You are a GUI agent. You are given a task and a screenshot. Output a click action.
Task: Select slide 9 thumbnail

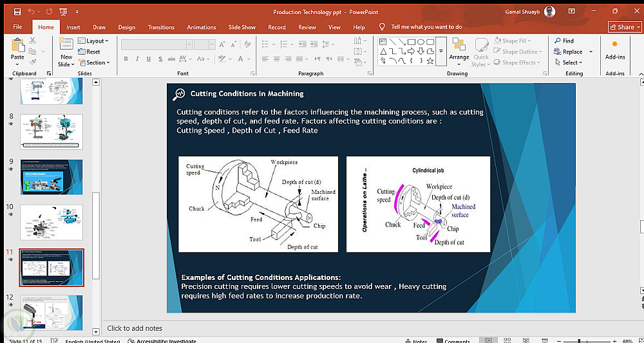point(52,177)
